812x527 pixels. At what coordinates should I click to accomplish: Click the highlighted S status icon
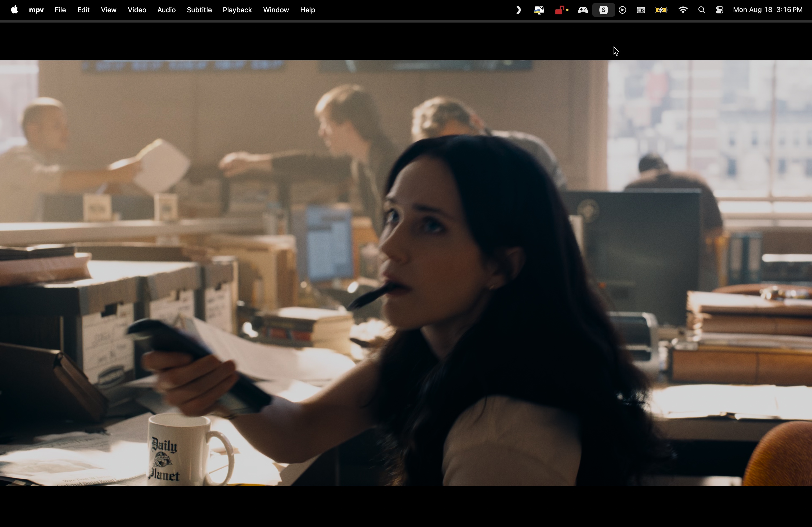pos(603,10)
